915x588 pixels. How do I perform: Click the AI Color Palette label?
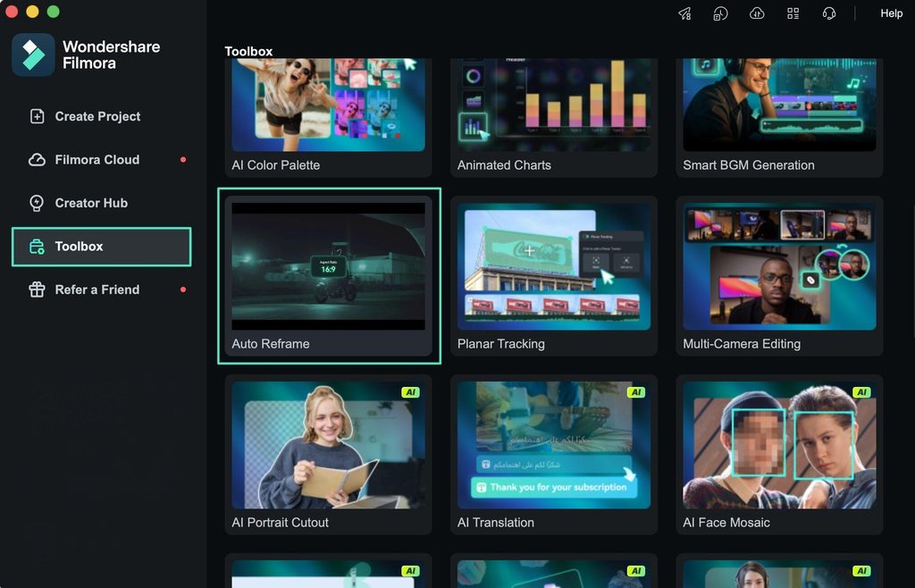275,165
